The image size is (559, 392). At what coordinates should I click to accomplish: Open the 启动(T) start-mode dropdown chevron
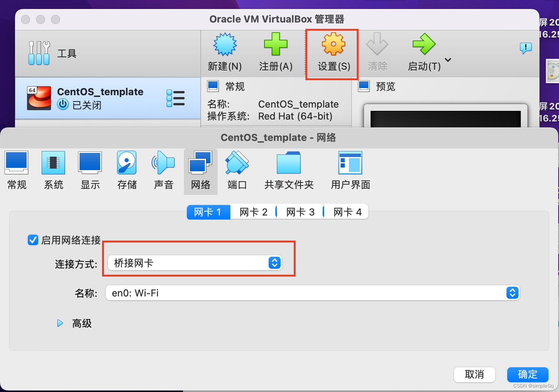point(448,60)
